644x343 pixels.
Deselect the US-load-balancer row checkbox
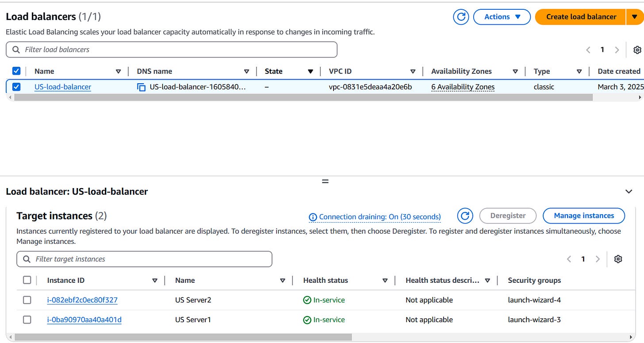[16, 87]
